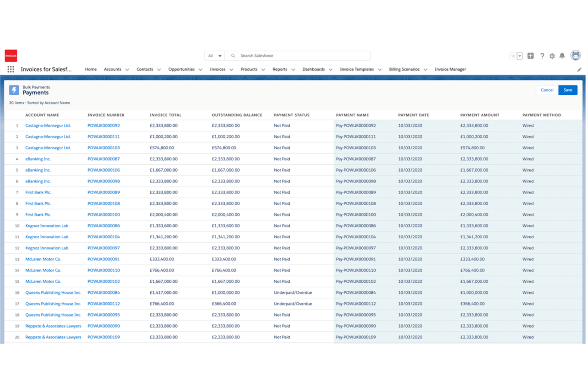Open the All search scope dropdown
The height and width of the screenshot is (392, 588).
coord(214,56)
